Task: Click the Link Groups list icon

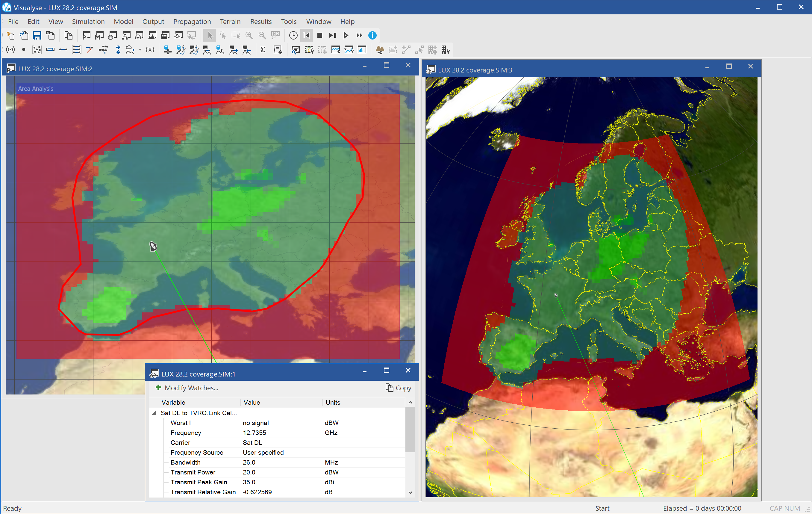Action: (77, 50)
